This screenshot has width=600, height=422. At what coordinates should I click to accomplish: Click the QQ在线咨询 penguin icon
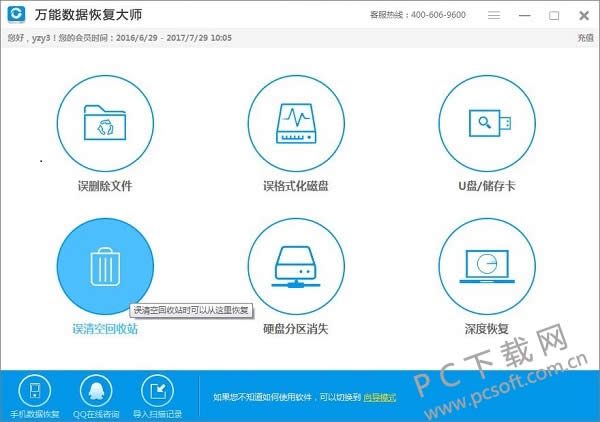tap(96, 391)
